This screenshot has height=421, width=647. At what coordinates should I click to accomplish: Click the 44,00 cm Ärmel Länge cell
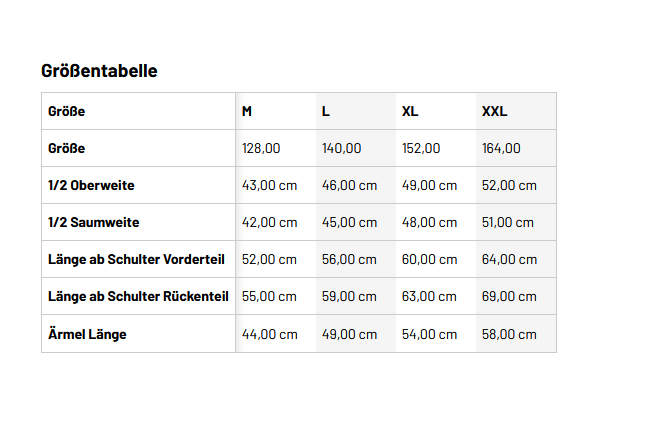pos(269,334)
